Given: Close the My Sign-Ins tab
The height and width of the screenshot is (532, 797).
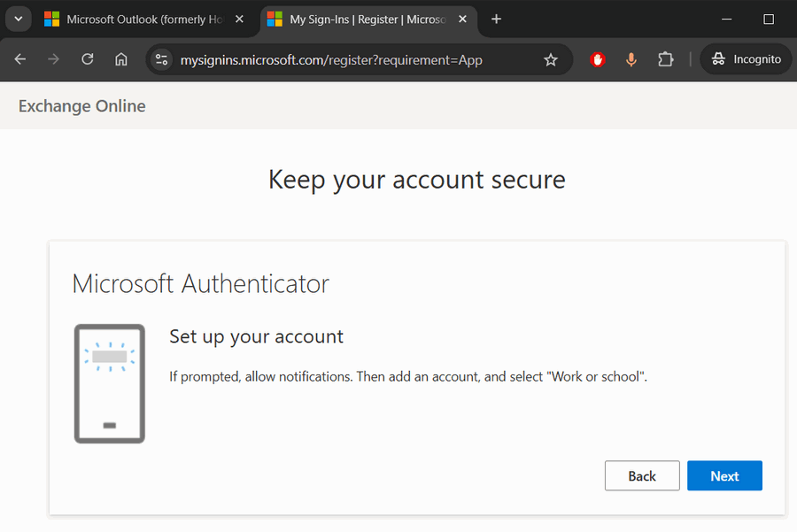Looking at the screenshot, I should (x=461, y=19).
